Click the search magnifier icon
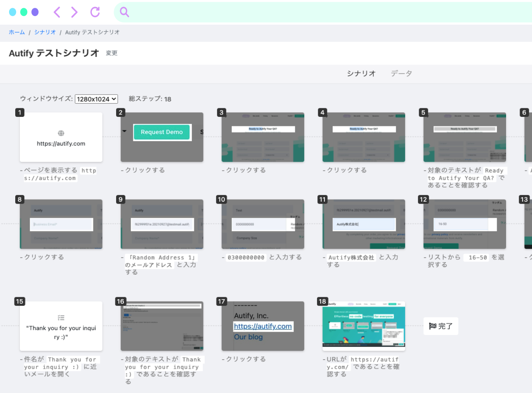The image size is (532, 393). coord(124,12)
